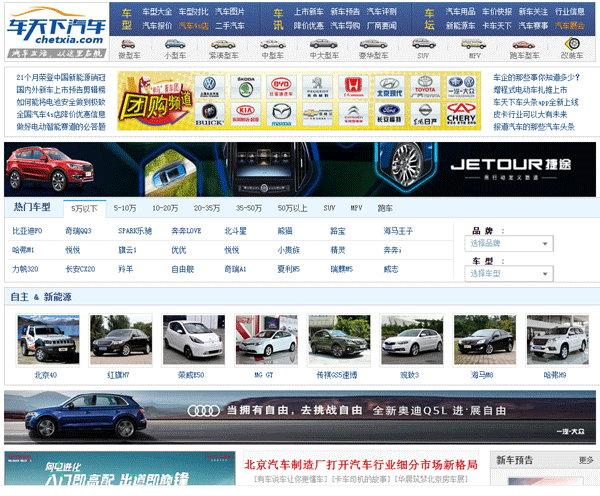Open the 奇瑞QQ3 model link
Screen dimensions: 600x496
(x=78, y=231)
